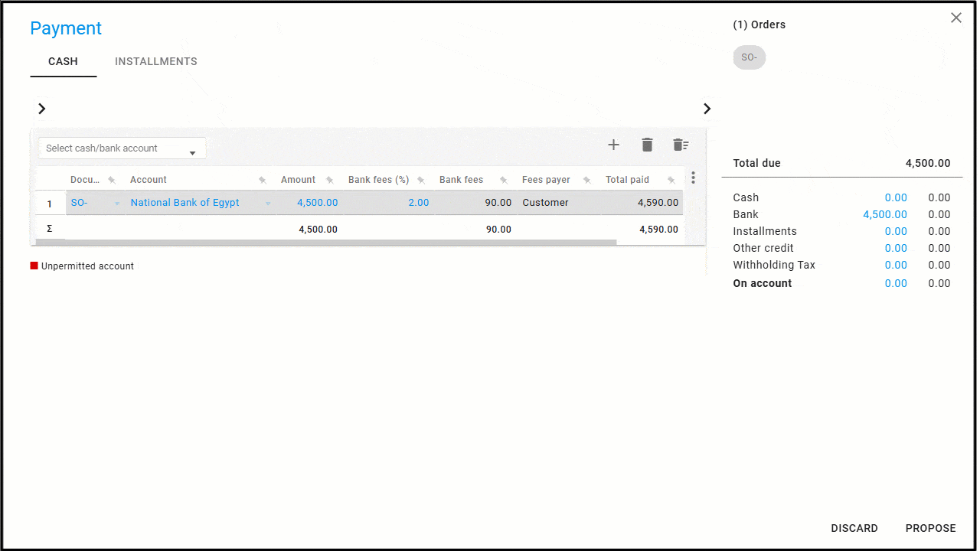
Task: Click the Propose button
Action: point(930,528)
